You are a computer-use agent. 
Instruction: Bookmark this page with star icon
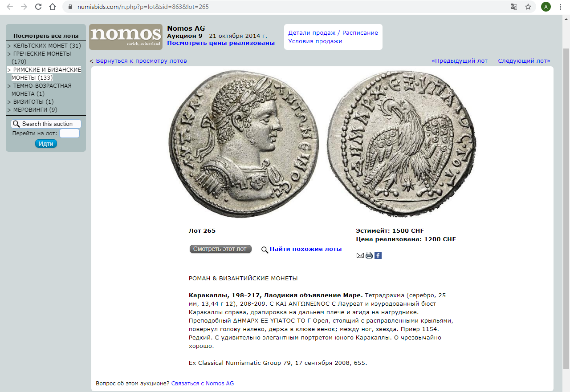[x=528, y=7]
